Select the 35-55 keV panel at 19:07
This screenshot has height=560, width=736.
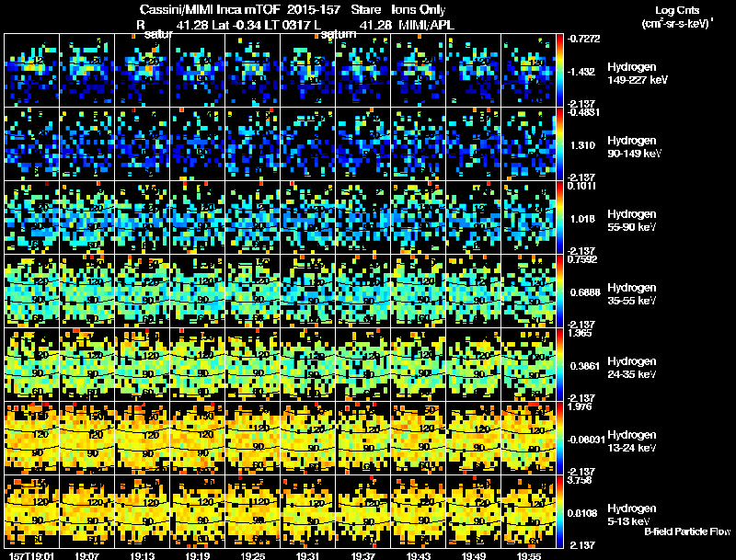[86, 291]
